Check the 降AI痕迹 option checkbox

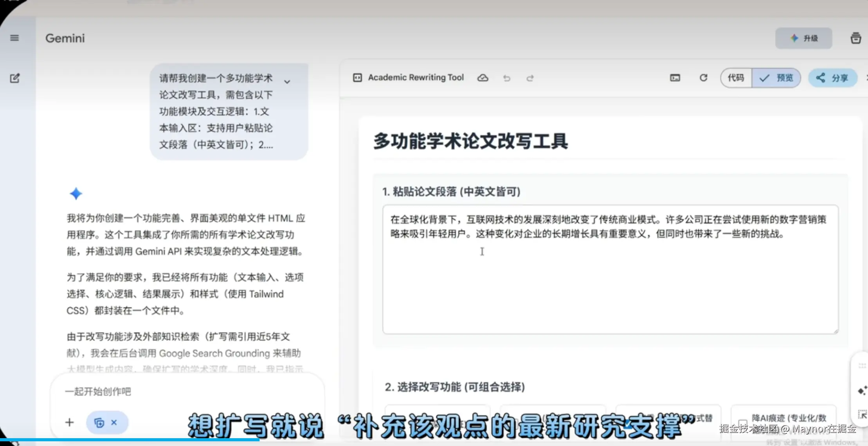[x=742, y=423]
